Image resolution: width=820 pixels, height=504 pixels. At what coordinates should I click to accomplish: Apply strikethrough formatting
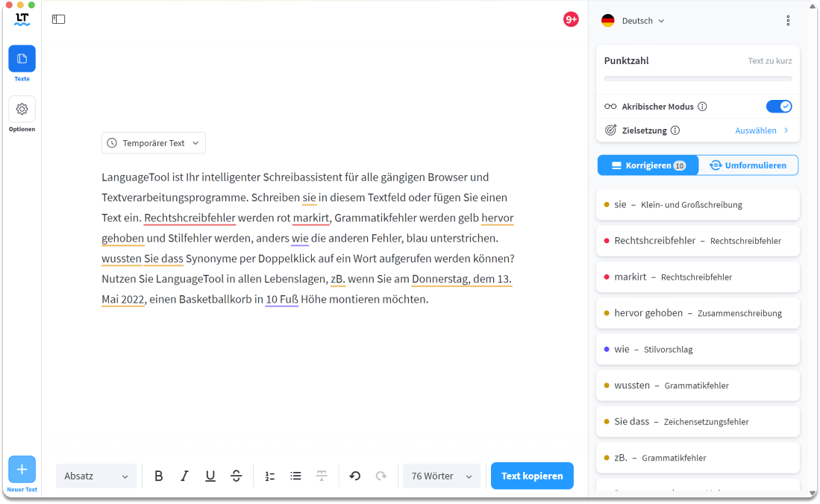tap(237, 476)
